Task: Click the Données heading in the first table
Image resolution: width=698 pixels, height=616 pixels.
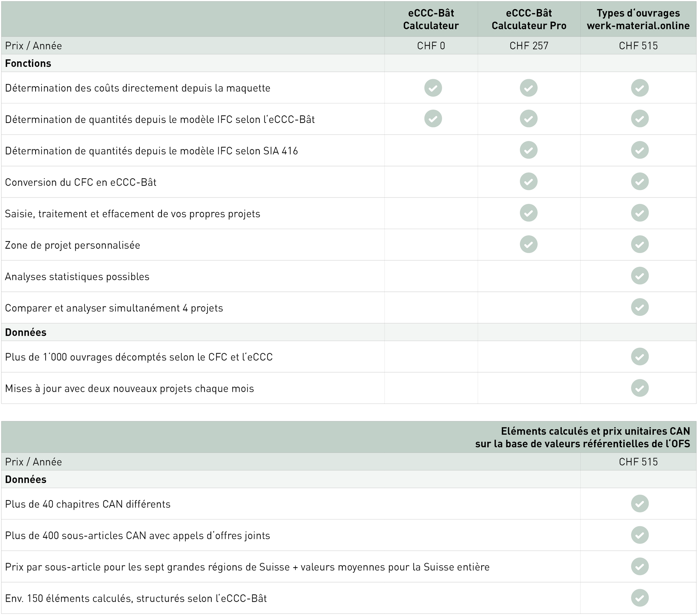Action: point(26,332)
